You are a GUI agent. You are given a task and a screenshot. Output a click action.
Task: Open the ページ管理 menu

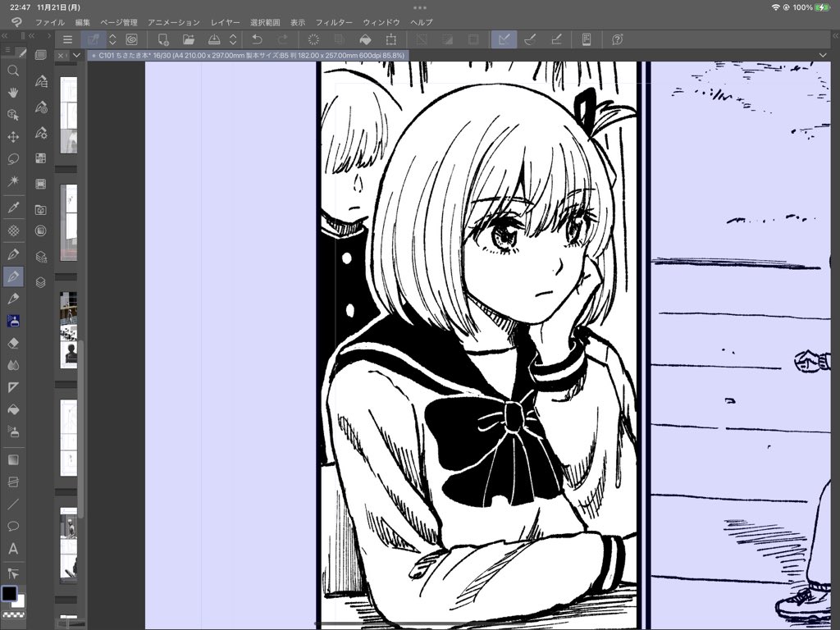click(119, 22)
